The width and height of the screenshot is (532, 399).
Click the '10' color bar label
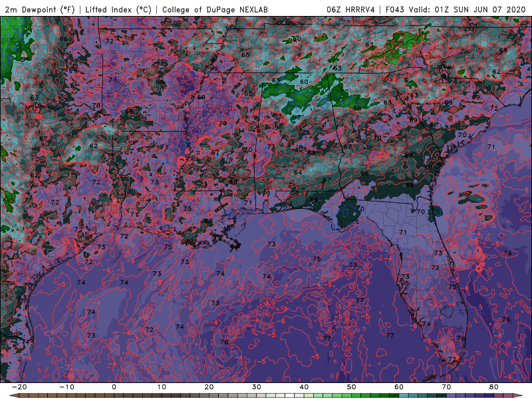pyautogui.click(x=162, y=387)
